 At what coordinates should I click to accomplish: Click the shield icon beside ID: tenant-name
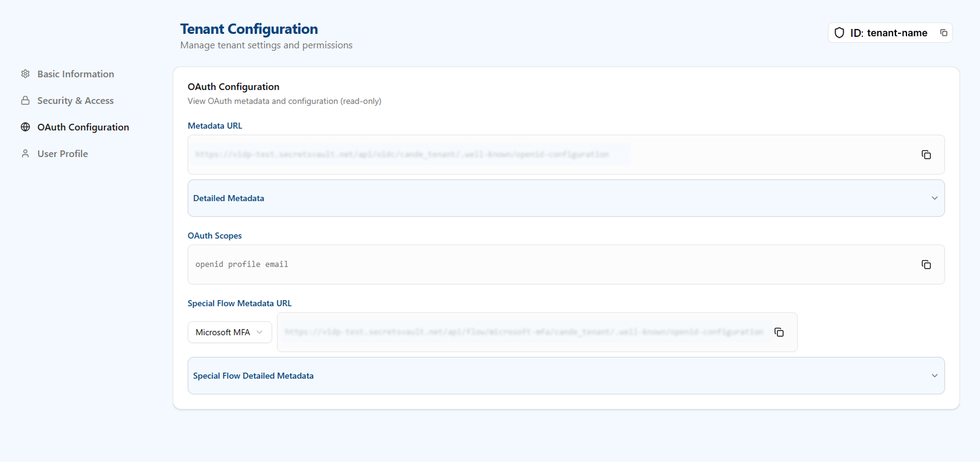(x=839, y=33)
